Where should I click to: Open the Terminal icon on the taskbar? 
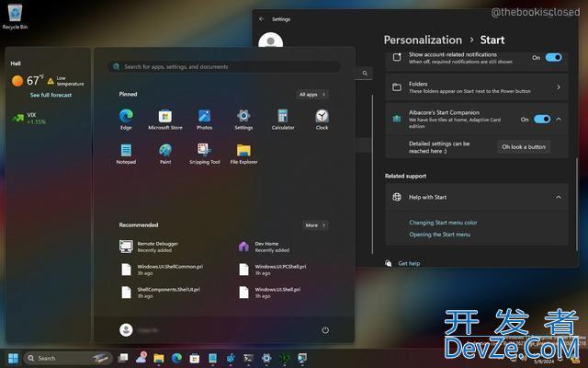point(248,358)
